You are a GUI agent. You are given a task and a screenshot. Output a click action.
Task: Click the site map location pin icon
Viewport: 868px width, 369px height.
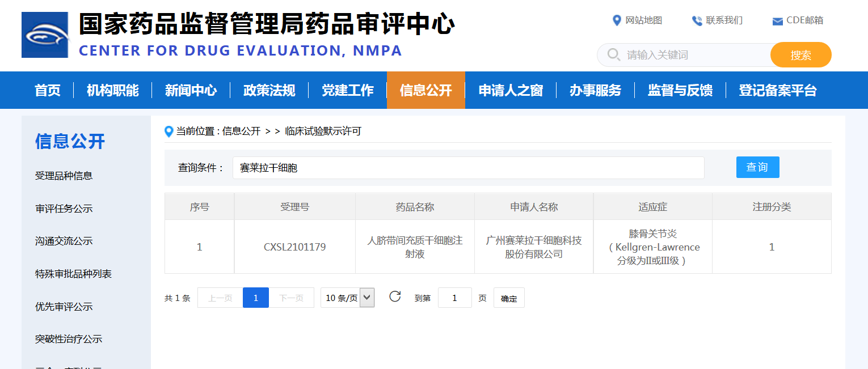[617, 21]
